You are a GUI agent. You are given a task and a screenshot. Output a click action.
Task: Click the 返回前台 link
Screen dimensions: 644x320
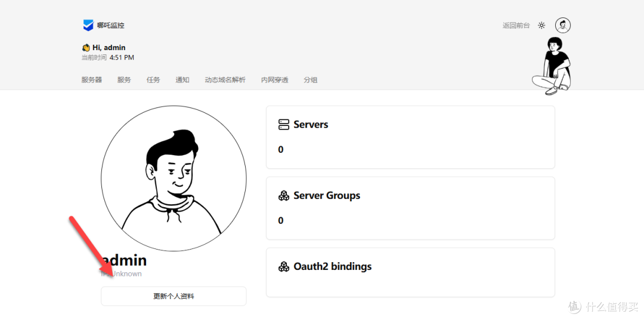pyautogui.click(x=516, y=26)
